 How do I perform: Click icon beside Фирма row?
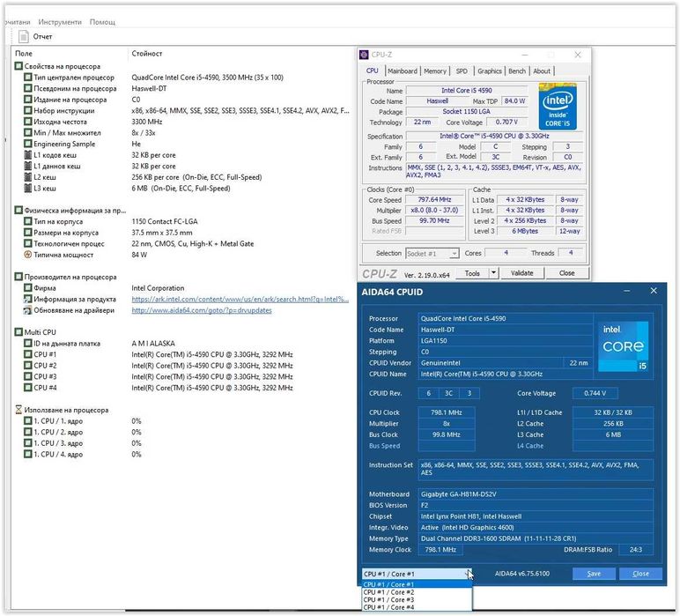(x=28, y=288)
